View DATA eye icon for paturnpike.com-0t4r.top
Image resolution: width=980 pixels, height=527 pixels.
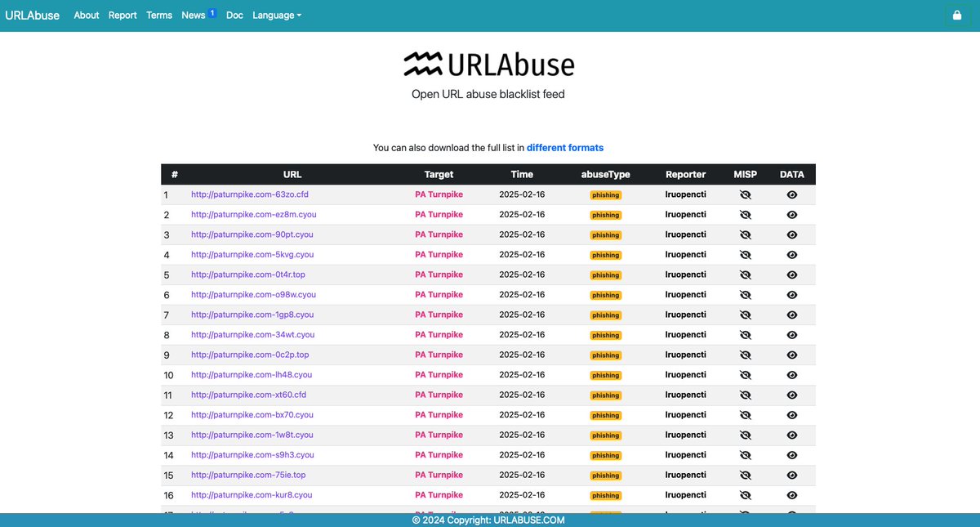[791, 275]
